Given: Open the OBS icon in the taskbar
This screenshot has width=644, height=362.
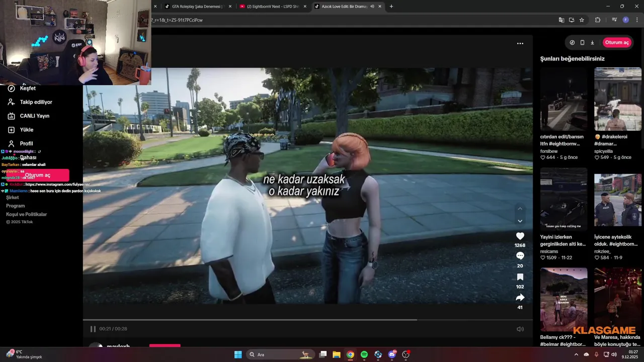Looking at the screenshot, I should [x=406, y=354].
